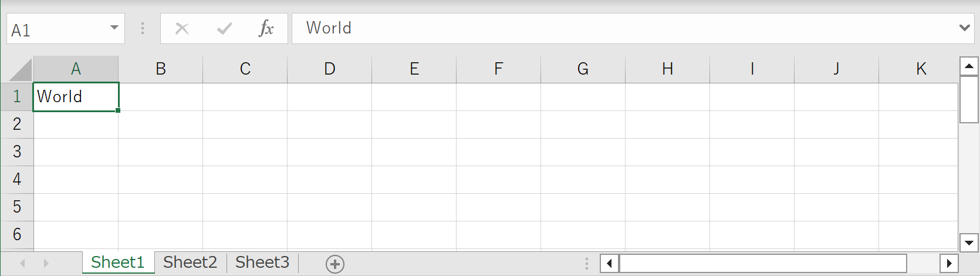Click the horizontal scrollbar left arrow

[x=609, y=263]
